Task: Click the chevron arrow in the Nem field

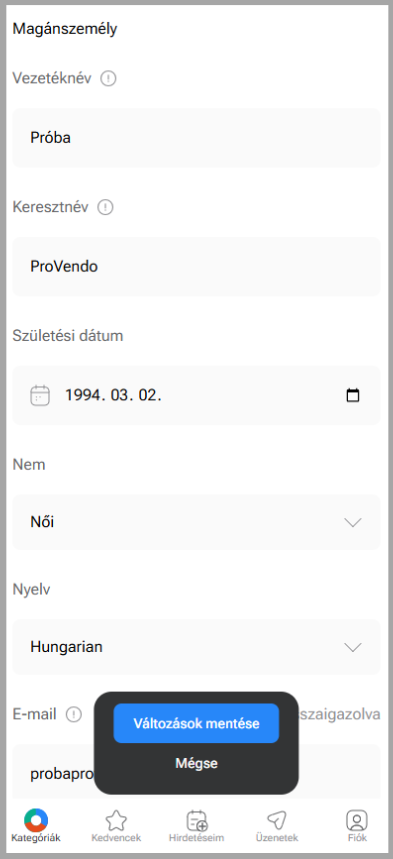Action: [353, 523]
